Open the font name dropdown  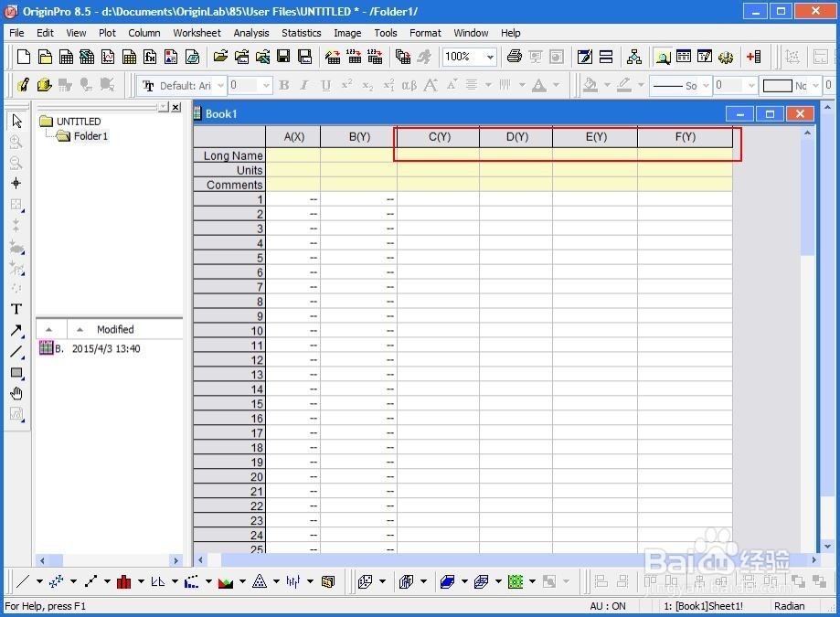coord(220,85)
